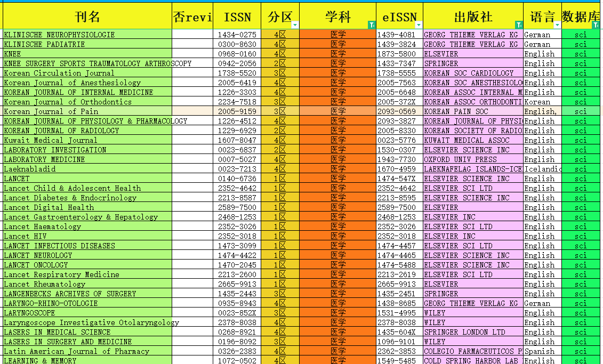Click Laryngoscope Investigative Otolaryngology cell
The width and height of the screenshot is (603, 364).
[87, 323]
